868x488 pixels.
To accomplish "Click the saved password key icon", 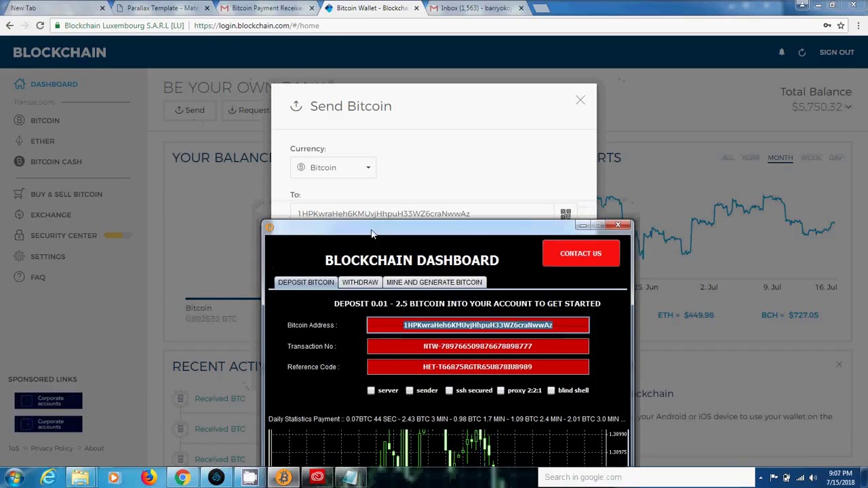I will coord(827,26).
